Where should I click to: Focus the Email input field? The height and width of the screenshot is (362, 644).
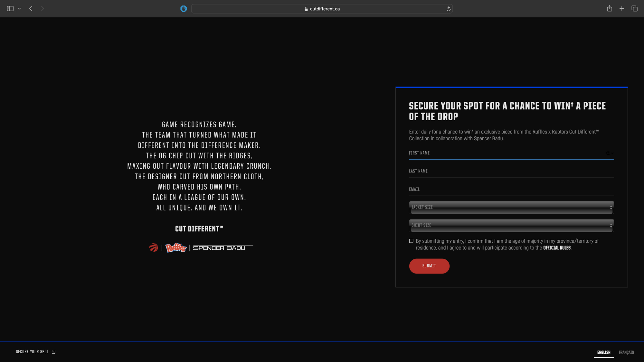511,190
